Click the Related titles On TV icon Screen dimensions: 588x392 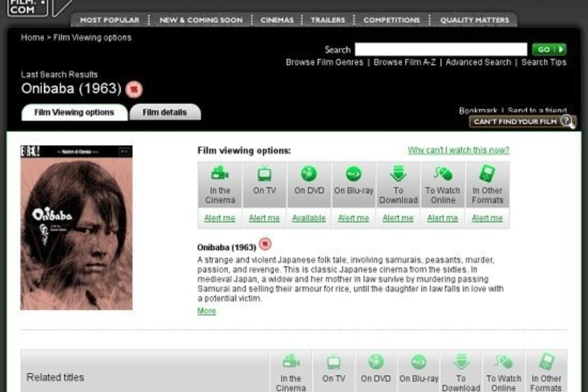[334, 362]
